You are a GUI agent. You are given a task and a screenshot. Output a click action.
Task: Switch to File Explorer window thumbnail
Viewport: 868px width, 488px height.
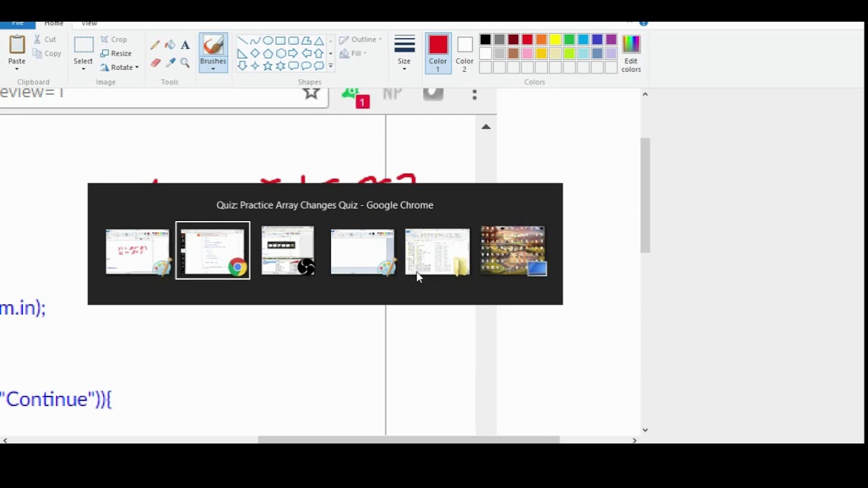click(437, 251)
